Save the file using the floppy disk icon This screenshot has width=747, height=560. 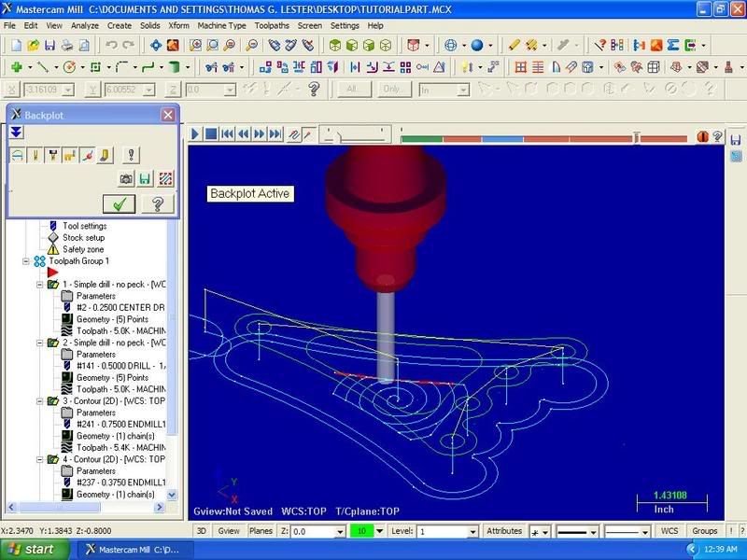click(49, 45)
